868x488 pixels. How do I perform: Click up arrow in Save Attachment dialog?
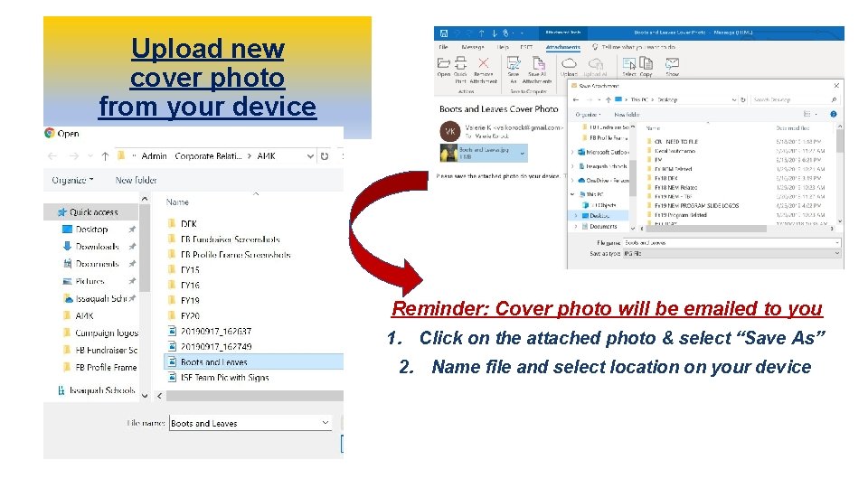tap(608, 99)
